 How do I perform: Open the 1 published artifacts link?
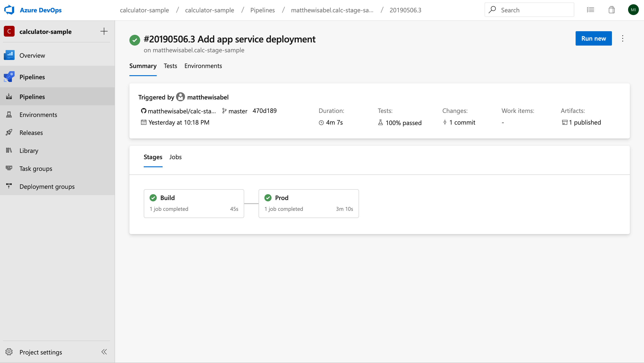(x=585, y=122)
